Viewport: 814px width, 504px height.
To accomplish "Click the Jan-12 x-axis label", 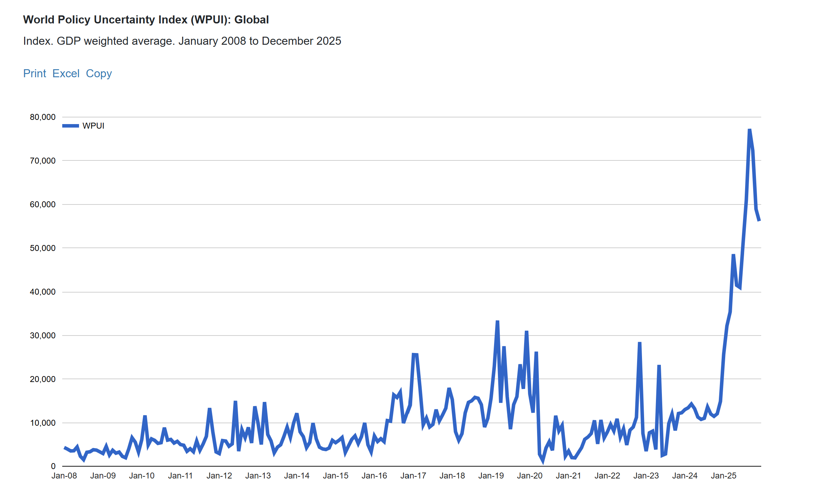I will point(219,476).
